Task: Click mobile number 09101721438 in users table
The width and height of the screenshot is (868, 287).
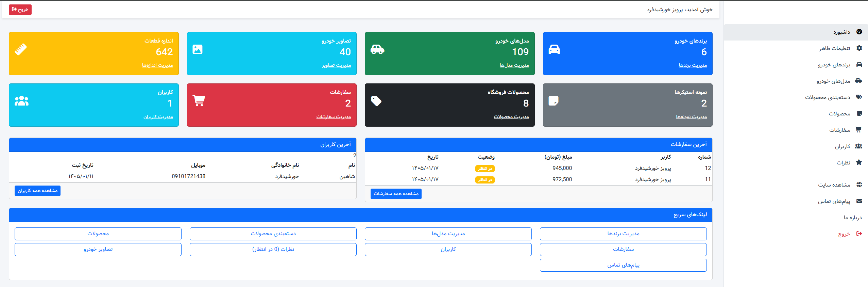Action: click(189, 176)
